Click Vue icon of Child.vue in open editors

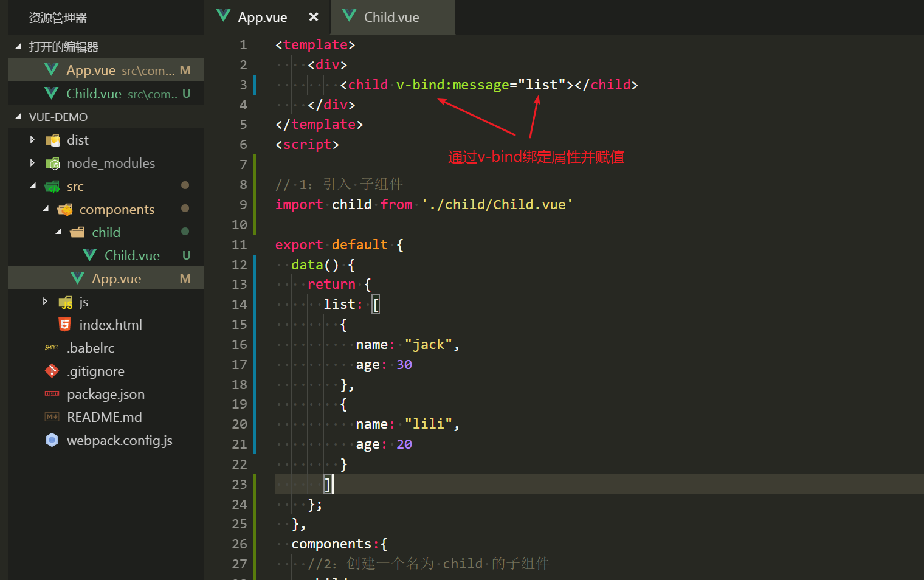coord(52,93)
